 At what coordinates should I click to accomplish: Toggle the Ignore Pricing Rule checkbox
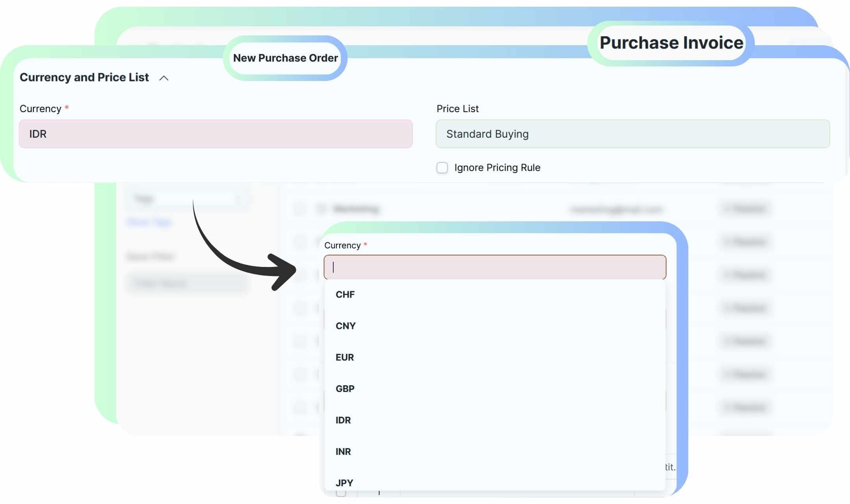442,168
